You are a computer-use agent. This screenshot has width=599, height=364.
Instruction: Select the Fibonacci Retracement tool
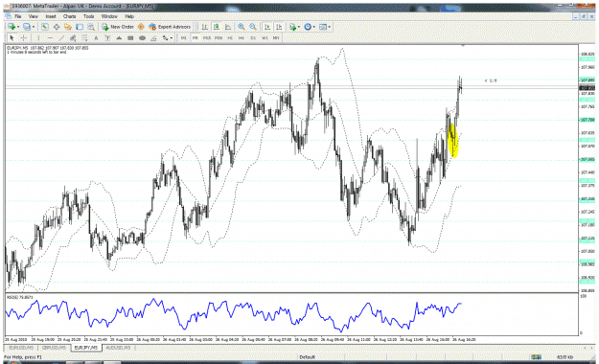click(x=84, y=37)
